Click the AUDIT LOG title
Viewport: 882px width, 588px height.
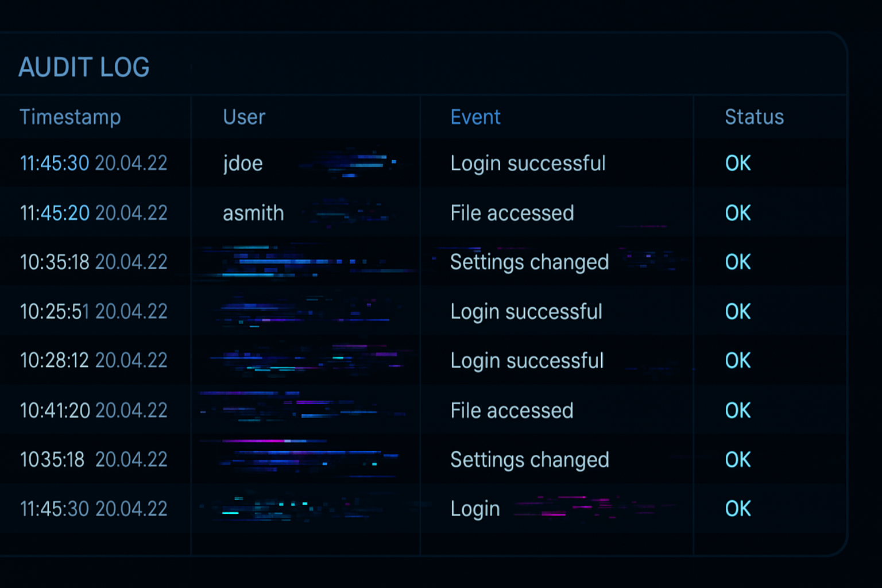(84, 67)
